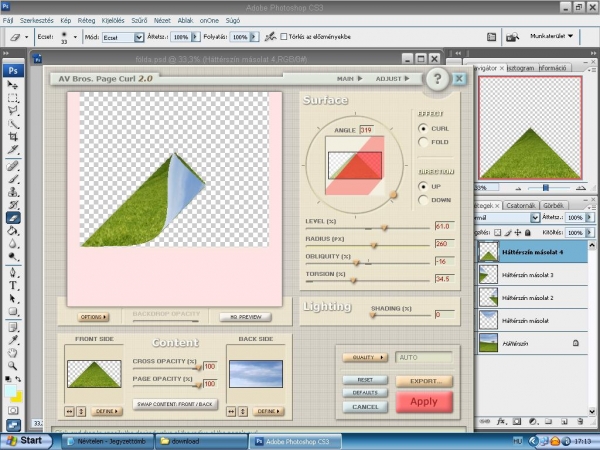
Task: Select the Pen tool
Action: [13, 272]
